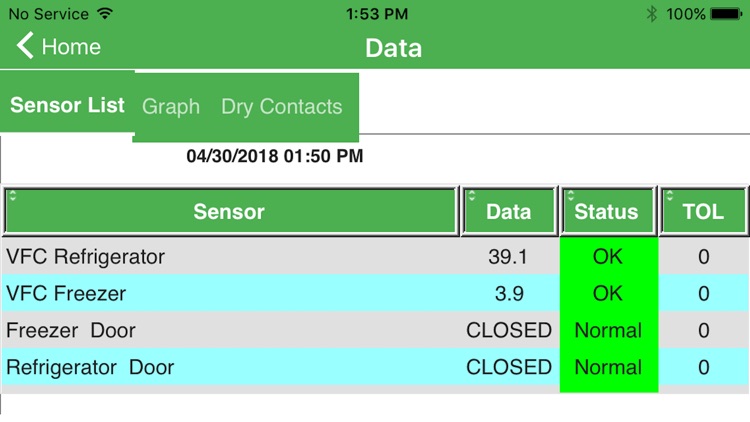This screenshot has height=422, width=750.
Task: Open the Dry Contacts tab
Action: click(x=282, y=107)
